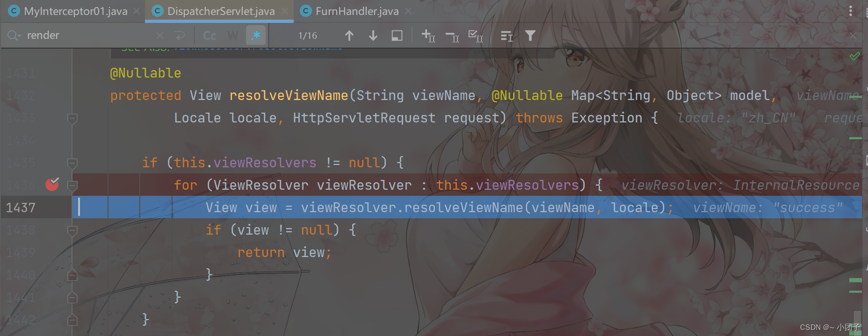Viewport: 868px width, 336px height.
Task: Click 'Locale locale,' parameter on line 1433
Action: coord(229,118)
